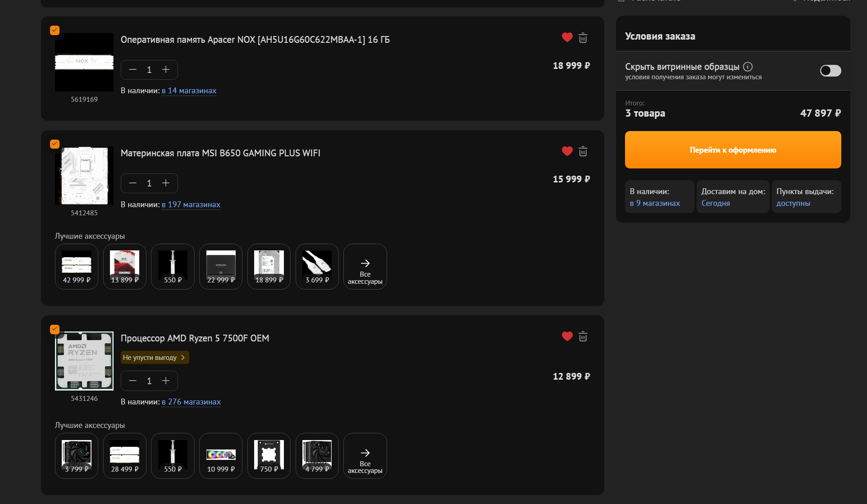This screenshot has height=504, width=867.
Task: Deselect AMD Ryzen processor checkbox
Action: [x=55, y=329]
